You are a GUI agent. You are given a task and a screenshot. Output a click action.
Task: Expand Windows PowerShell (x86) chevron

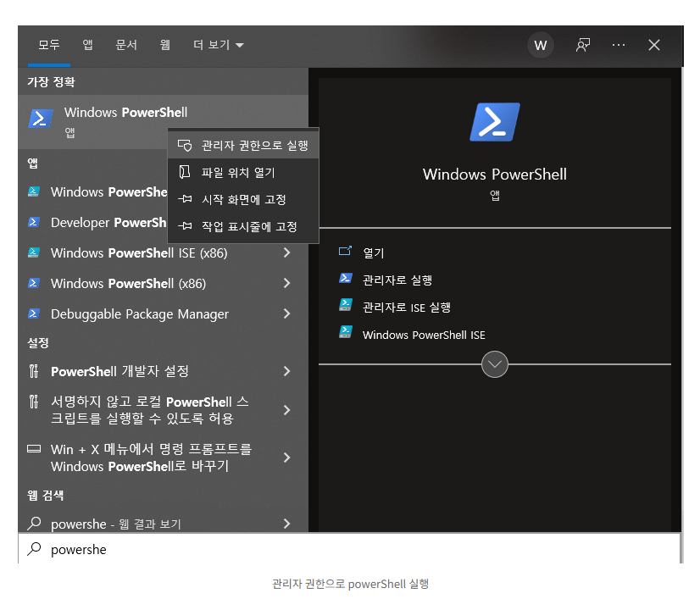coord(287,283)
